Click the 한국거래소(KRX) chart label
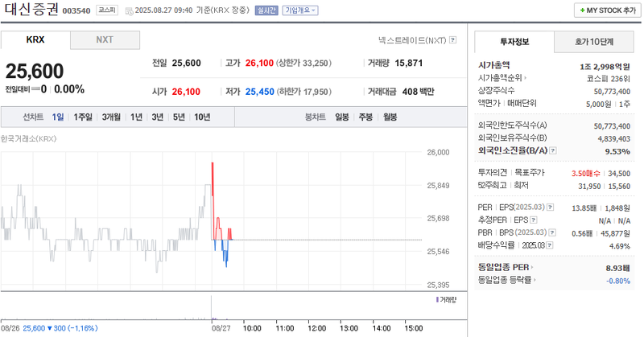Screen dimensions: 644x337 click(28, 138)
